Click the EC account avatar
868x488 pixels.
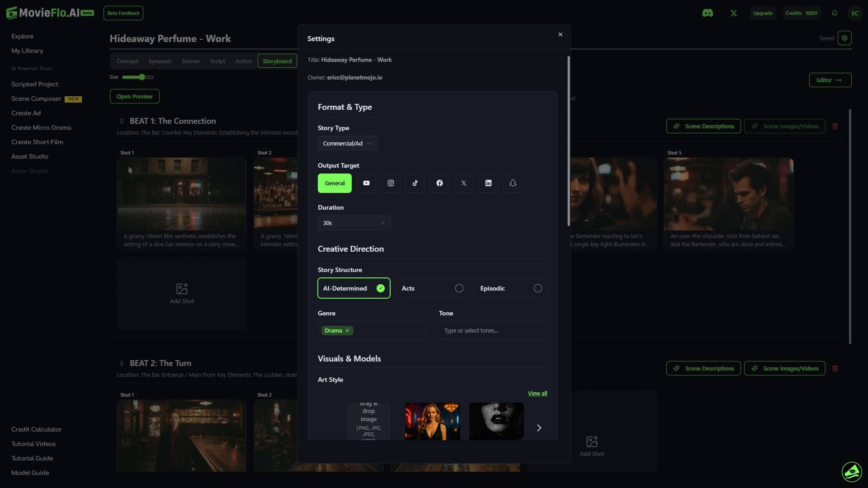pyautogui.click(x=855, y=13)
